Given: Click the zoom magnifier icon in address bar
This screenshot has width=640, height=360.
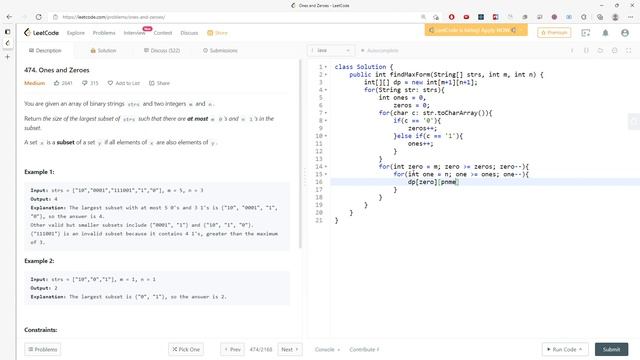Looking at the screenshot, I should coord(423,17).
